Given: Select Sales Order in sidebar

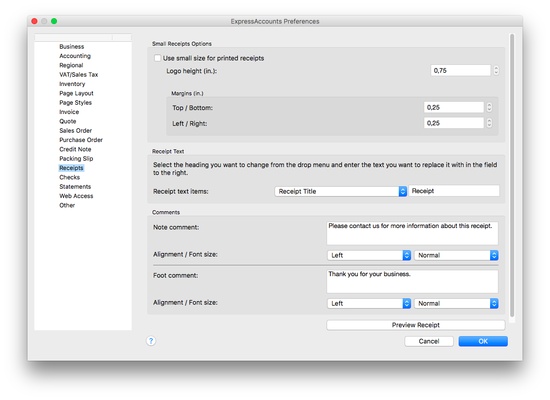Looking at the screenshot, I should [75, 131].
